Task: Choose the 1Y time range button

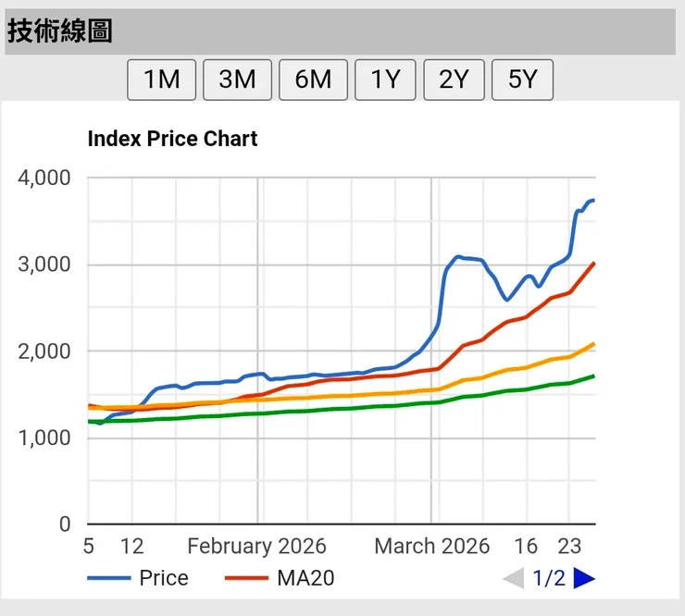Action: [x=385, y=80]
